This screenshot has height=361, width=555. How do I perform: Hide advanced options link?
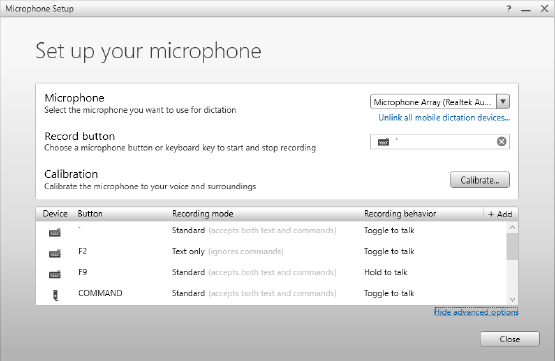point(476,312)
